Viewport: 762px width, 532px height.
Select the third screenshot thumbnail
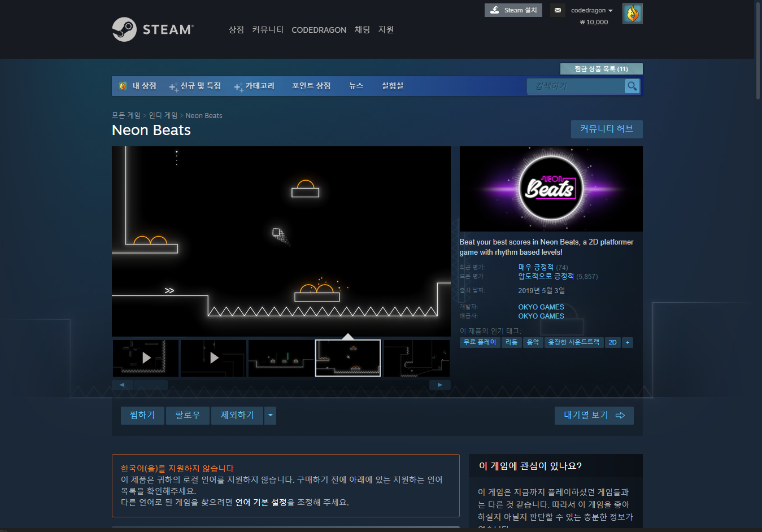[281, 358]
